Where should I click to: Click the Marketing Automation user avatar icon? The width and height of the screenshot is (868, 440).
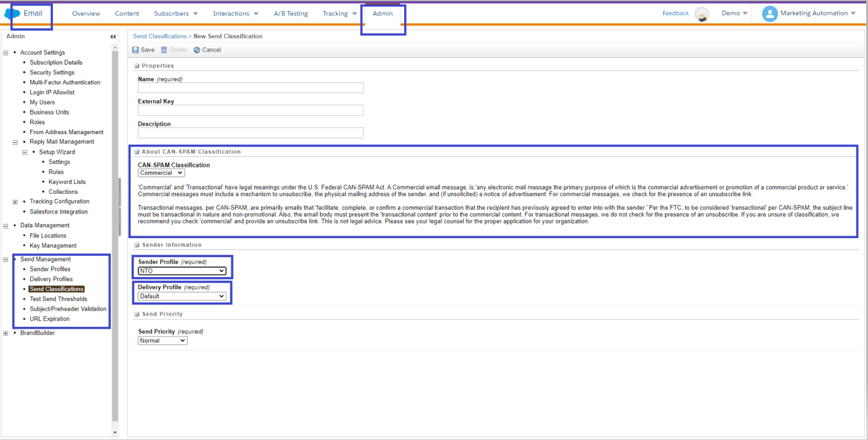point(770,14)
